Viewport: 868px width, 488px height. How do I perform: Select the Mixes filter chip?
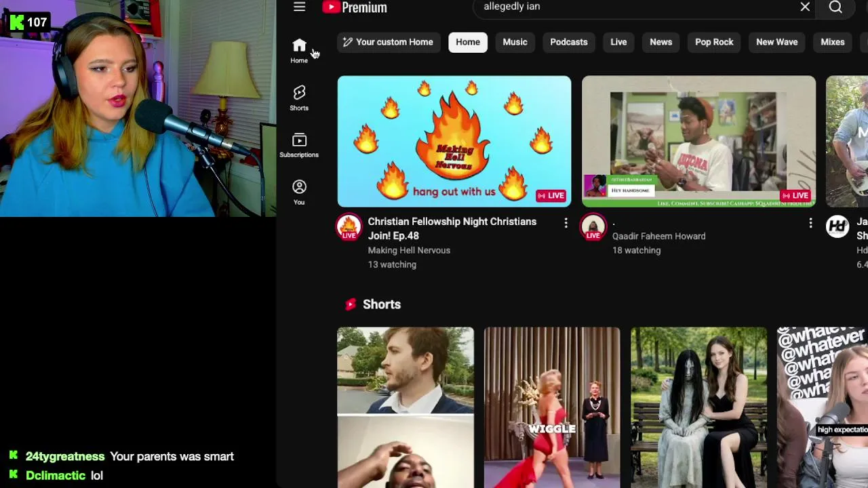click(x=833, y=42)
